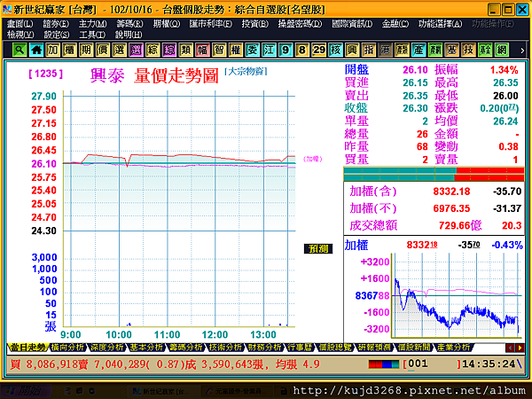Click the 價 price toolbar icon
532x399 pixels.
(x=103, y=51)
